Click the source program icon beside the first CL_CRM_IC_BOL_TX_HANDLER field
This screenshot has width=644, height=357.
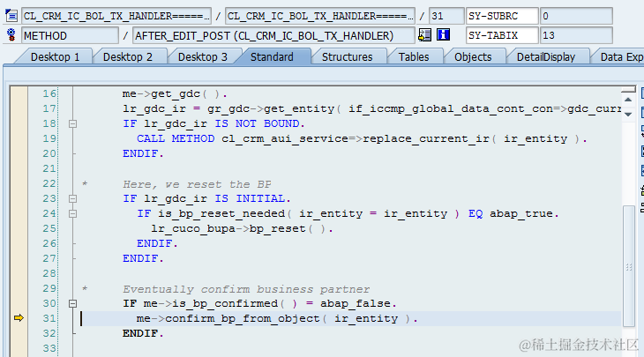[x=11, y=16]
